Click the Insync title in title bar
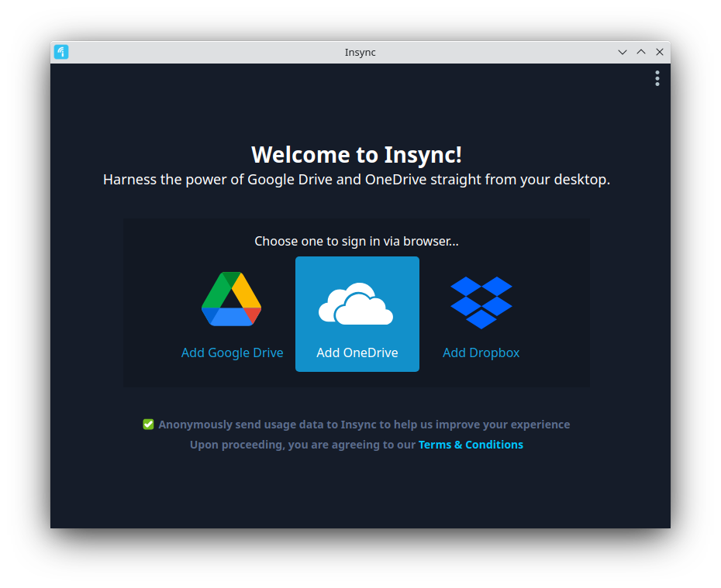The width and height of the screenshot is (721, 588). click(360, 53)
